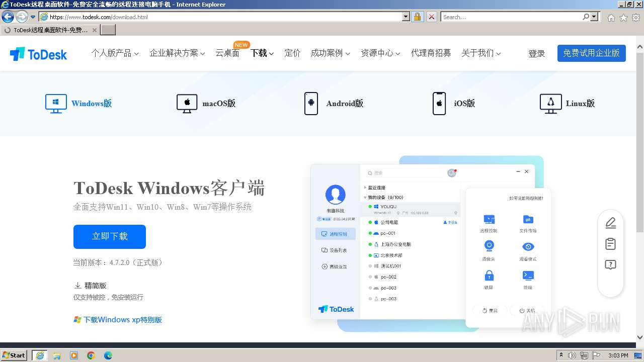Image resolution: width=644 pixels, height=362 pixels.
Task: Click the security lock icon in address bar
Action: coord(417,17)
